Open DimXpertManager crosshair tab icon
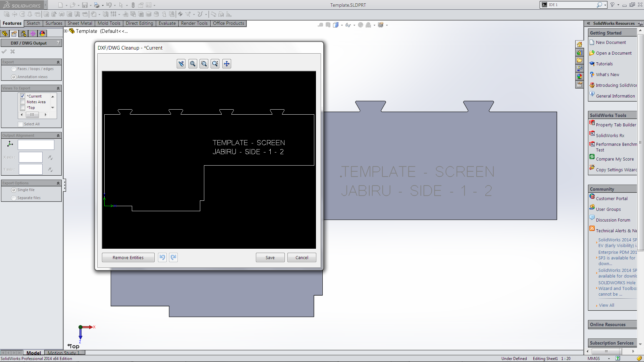This screenshot has height=362, width=644. click(x=33, y=34)
